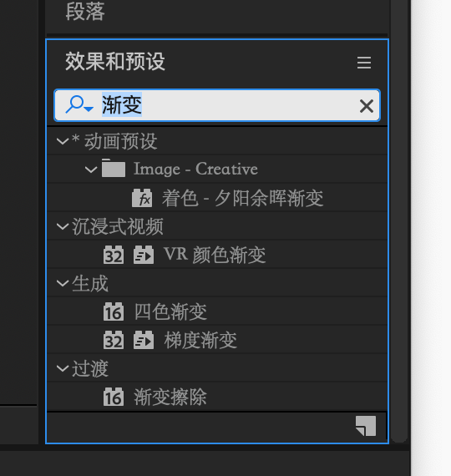
Task: Click the GPU acceleration icon beside VR 颜色渐变
Action: [x=144, y=255]
